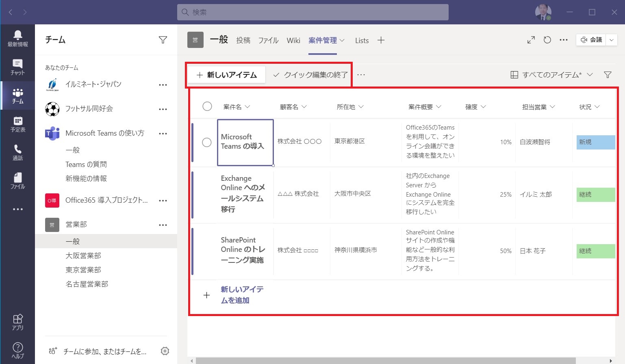The image size is (625, 364).
Task: Select the △△△ 株式会社 customer cell
Action: 302,194
